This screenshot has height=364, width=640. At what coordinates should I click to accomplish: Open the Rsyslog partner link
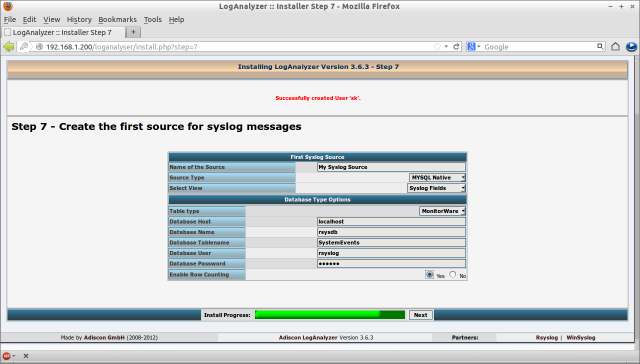(x=546, y=337)
